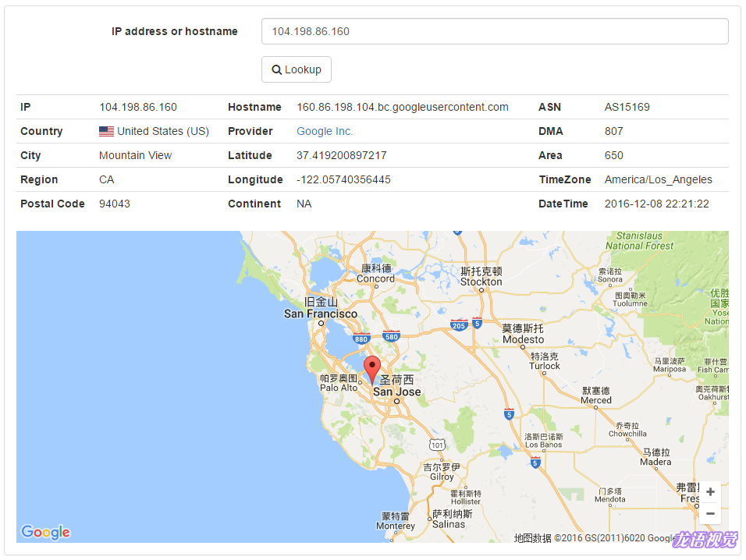Select the IP value 104.198.86.160 in the table
Viewport: 746px width, 560px height.
point(138,107)
